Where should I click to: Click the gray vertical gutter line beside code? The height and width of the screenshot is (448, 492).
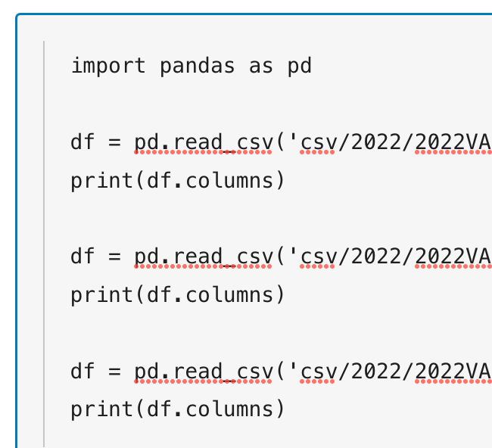click(x=44, y=244)
